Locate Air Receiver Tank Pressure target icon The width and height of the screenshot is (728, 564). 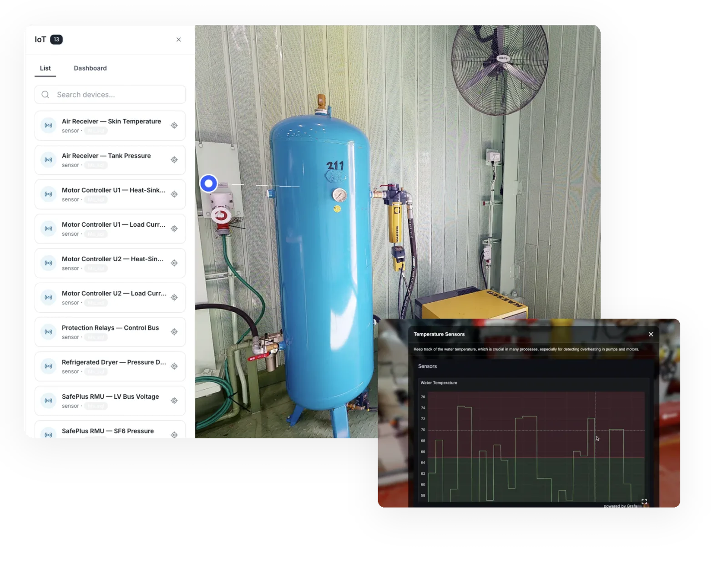174,160
